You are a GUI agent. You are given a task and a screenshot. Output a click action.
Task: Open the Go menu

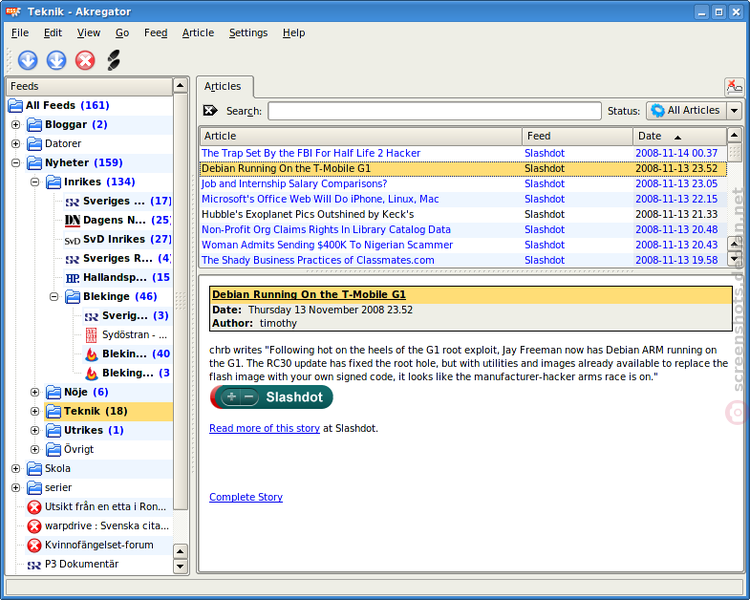click(x=122, y=33)
